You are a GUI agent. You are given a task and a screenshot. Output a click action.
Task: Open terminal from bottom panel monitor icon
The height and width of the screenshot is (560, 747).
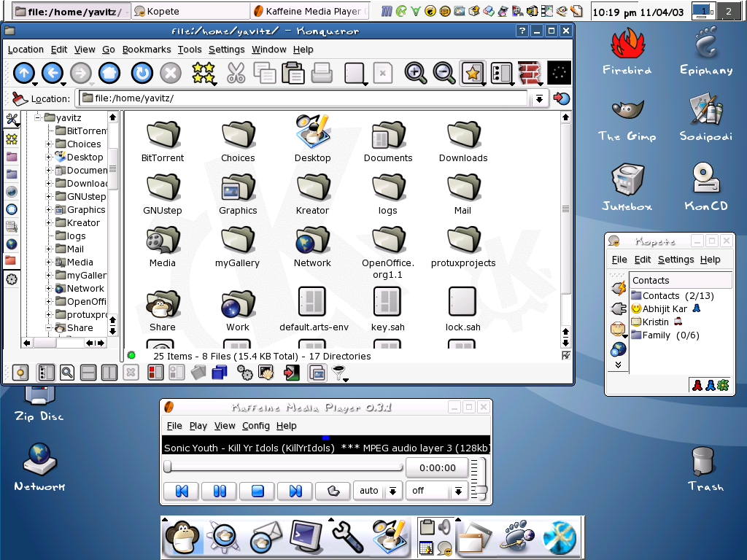pos(307,537)
